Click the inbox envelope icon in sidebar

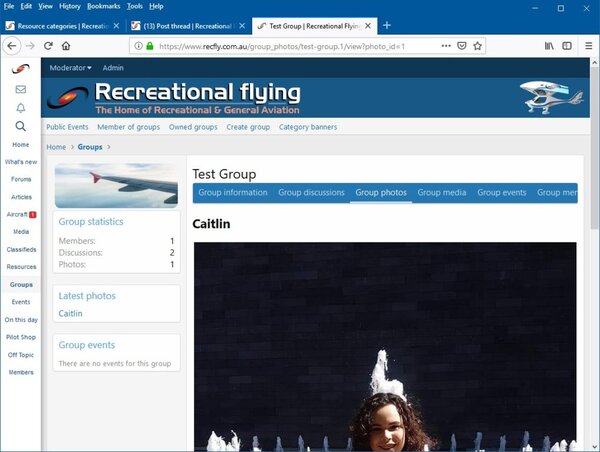click(20, 89)
